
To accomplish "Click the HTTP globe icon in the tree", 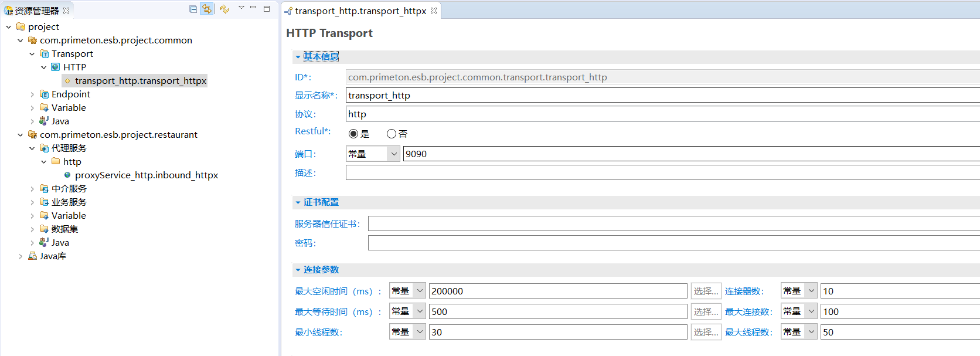I will point(56,67).
